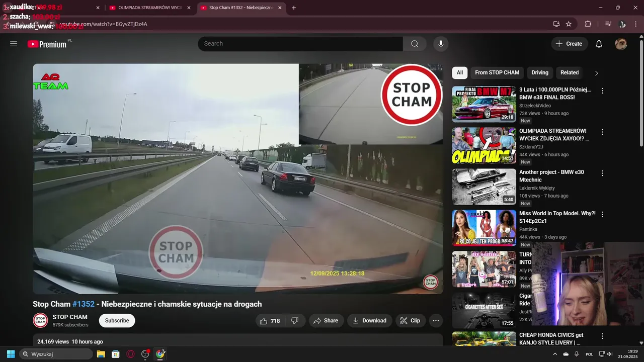This screenshot has height=362, width=644.
Task: Select the Related filter chip
Action: click(570, 73)
